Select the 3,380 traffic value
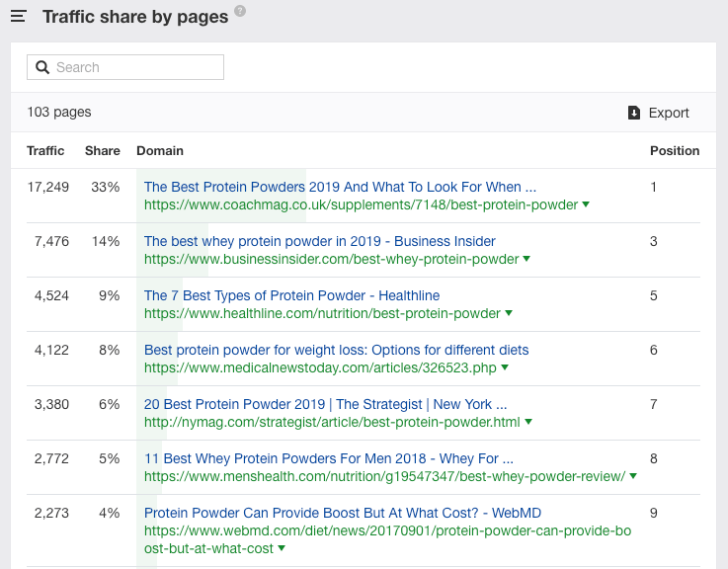The image size is (728, 569). click(x=51, y=404)
